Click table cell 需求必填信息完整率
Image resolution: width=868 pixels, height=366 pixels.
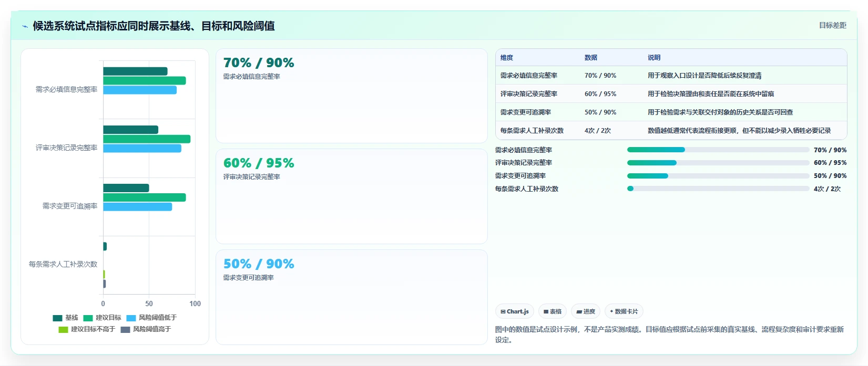[529, 76]
